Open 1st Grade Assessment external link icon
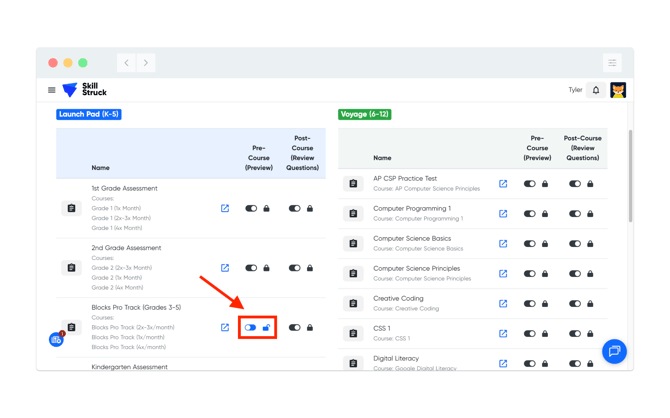Screen dimensions: 670x418 click(x=225, y=209)
